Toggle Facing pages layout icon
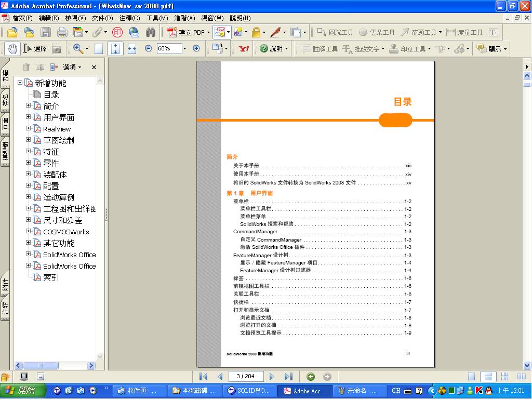Viewport: 532px width, 399px height. click(x=522, y=376)
